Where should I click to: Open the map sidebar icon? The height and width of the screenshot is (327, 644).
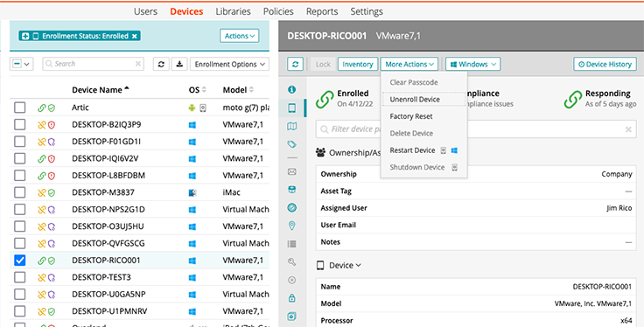tap(292, 127)
